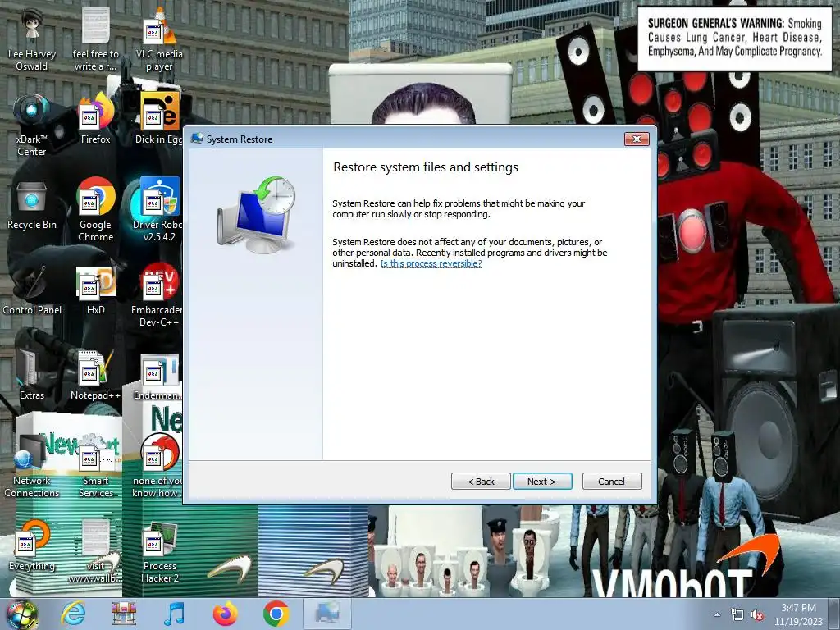Launch the Everything search shortcut

[32, 546]
